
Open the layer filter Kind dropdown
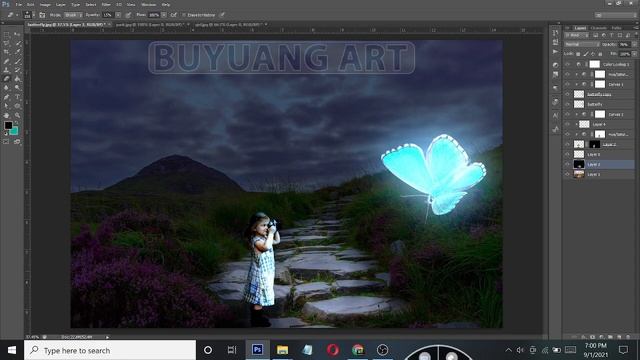pos(576,36)
